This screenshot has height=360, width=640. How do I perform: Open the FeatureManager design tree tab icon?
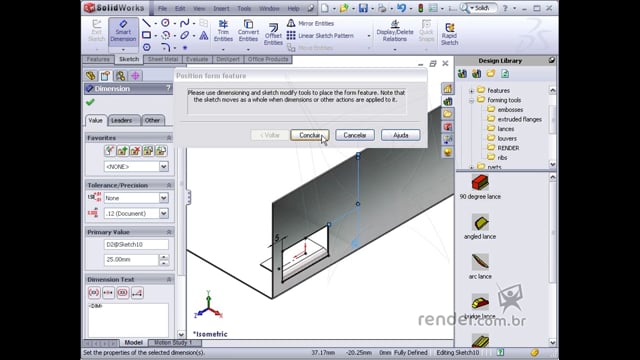(x=91, y=76)
